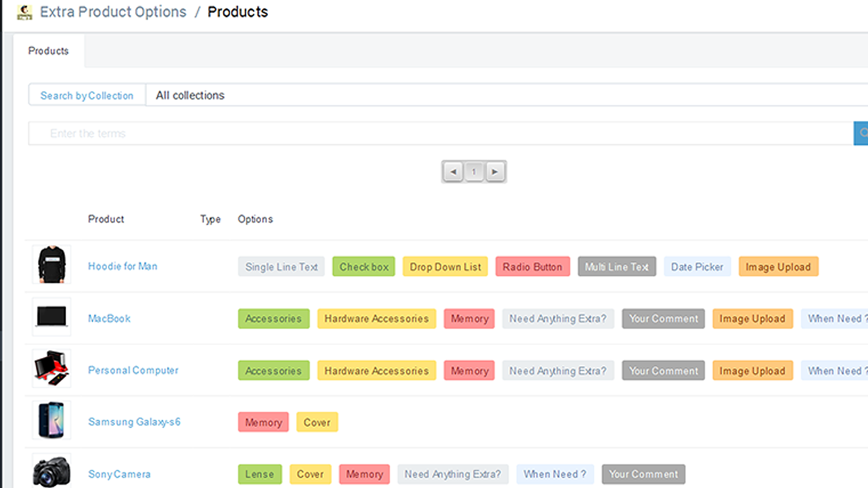Image resolution: width=868 pixels, height=488 pixels.
Task: Select the Radio Button option for Hoodie for Man
Action: pyautogui.click(x=532, y=266)
